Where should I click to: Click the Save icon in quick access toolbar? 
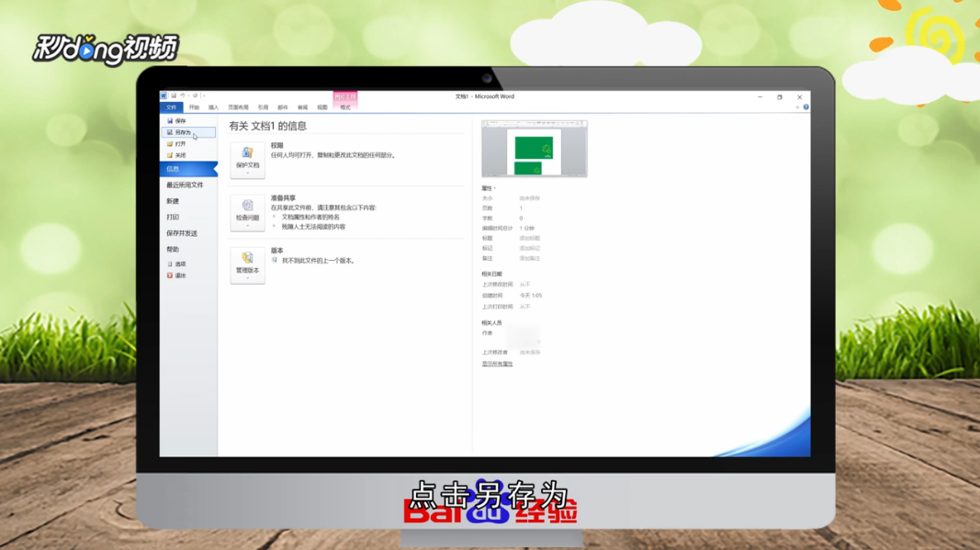[x=174, y=96]
